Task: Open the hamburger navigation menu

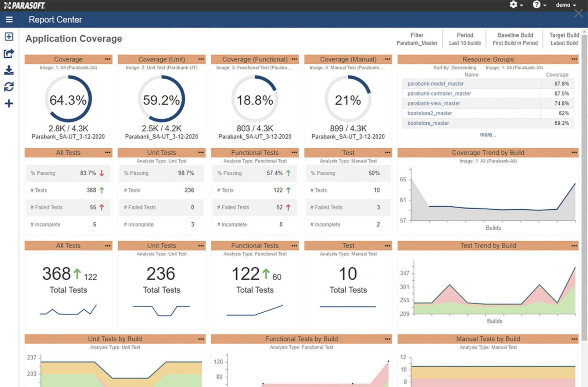Action: 9,19
